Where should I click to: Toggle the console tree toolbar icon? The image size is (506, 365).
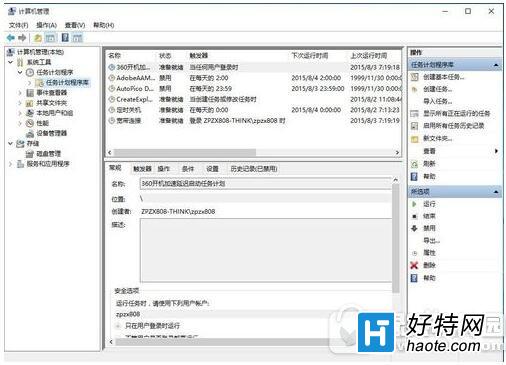tap(51, 38)
